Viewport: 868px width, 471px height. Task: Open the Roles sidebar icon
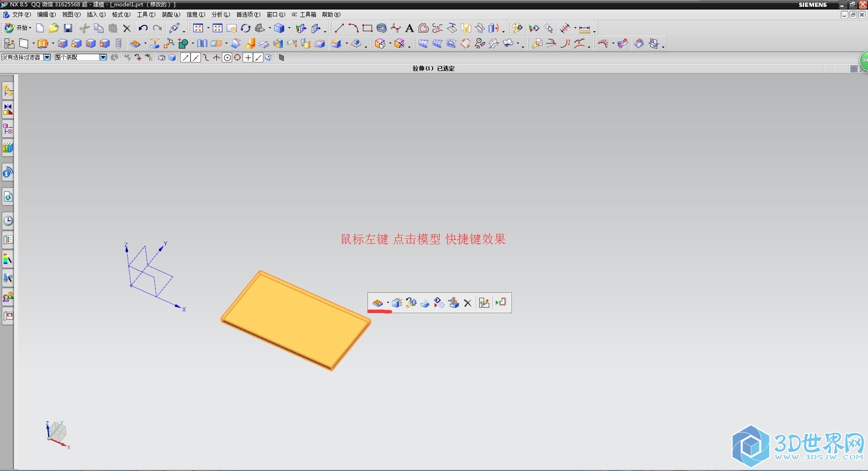[8, 296]
